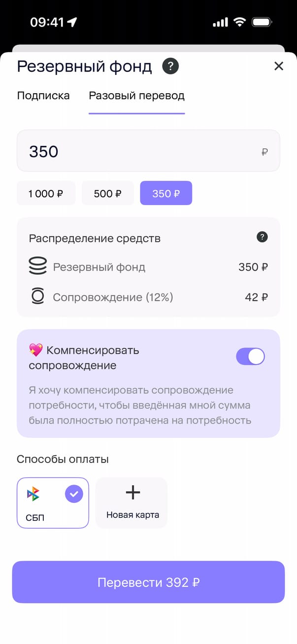
Task: Tap the stacked coins Резервный фонд icon
Action: coord(38,267)
